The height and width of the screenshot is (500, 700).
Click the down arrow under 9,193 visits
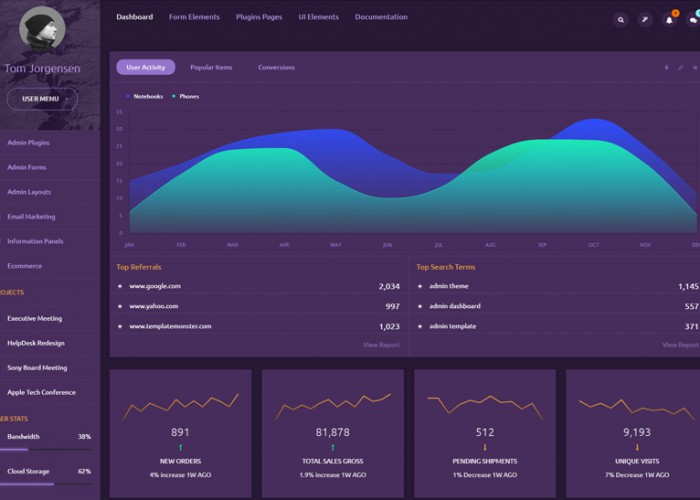tap(637, 447)
